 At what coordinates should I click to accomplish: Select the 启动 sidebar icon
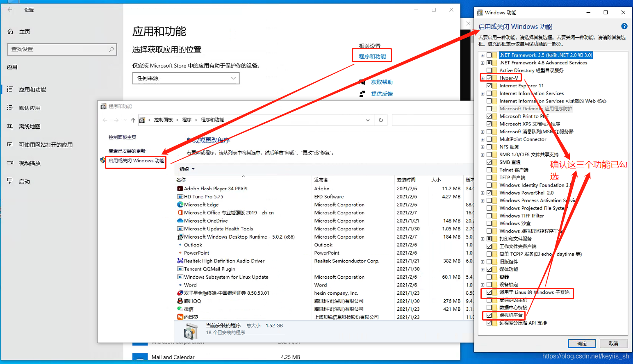[10, 181]
